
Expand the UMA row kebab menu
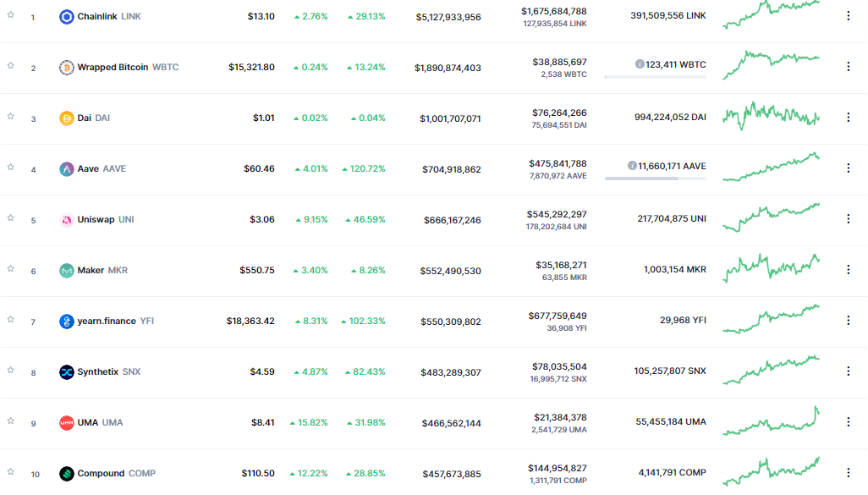[x=848, y=422]
